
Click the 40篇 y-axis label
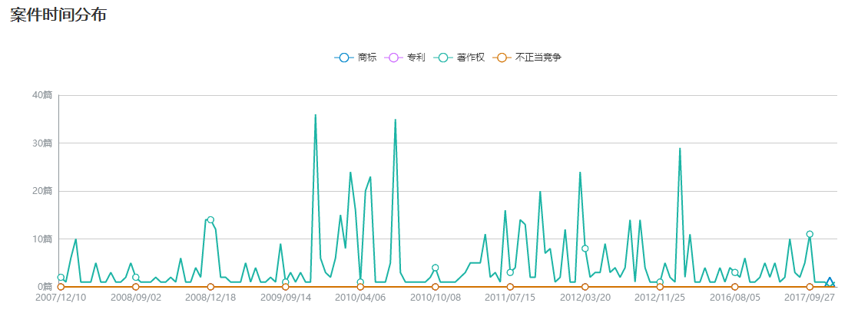pyautogui.click(x=42, y=95)
